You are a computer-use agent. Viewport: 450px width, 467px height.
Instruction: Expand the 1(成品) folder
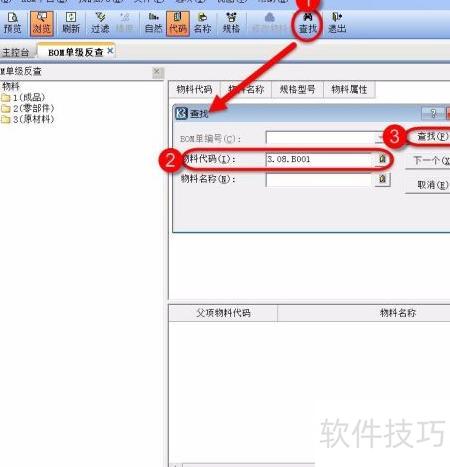coord(23,97)
